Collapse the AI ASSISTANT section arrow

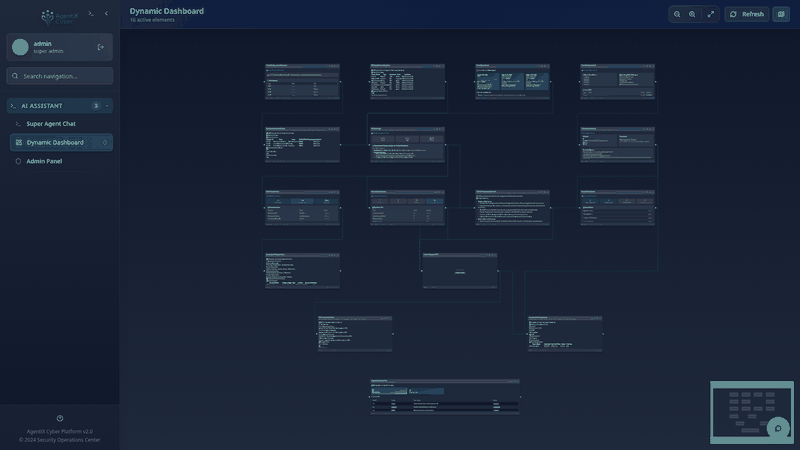107,106
